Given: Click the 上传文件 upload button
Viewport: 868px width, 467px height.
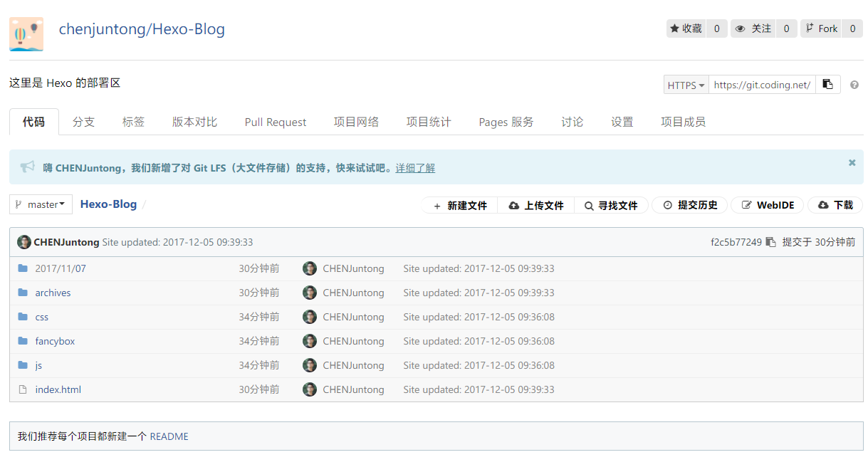Looking at the screenshot, I should pos(536,205).
